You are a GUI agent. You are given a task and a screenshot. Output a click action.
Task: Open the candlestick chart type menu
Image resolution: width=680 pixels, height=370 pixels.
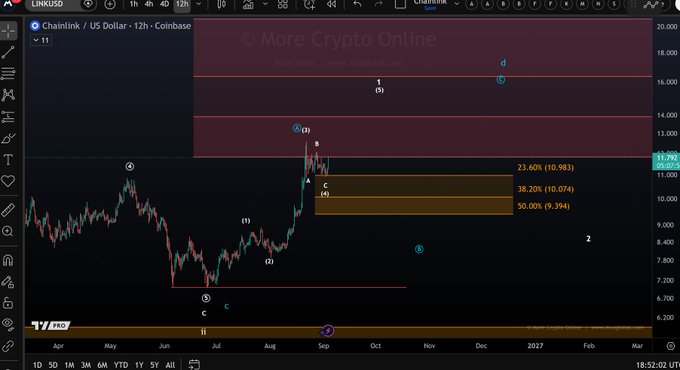click(222, 4)
